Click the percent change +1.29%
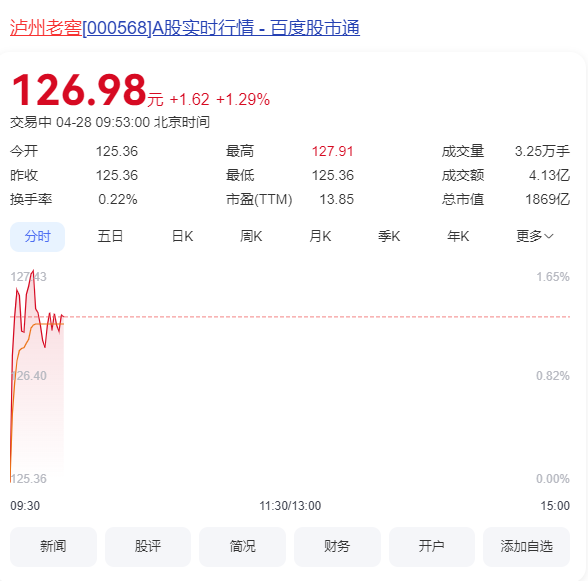The image size is (588, 581). click(243, 100)
